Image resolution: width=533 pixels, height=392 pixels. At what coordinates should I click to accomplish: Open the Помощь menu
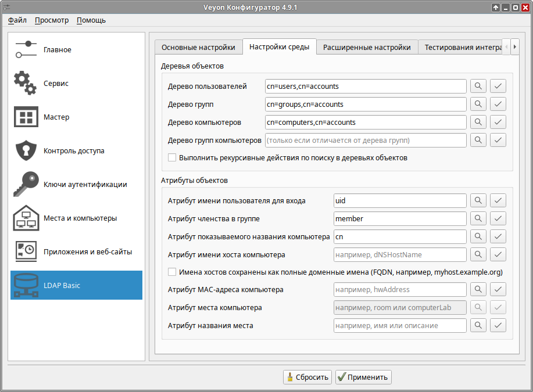click(91, 20)
